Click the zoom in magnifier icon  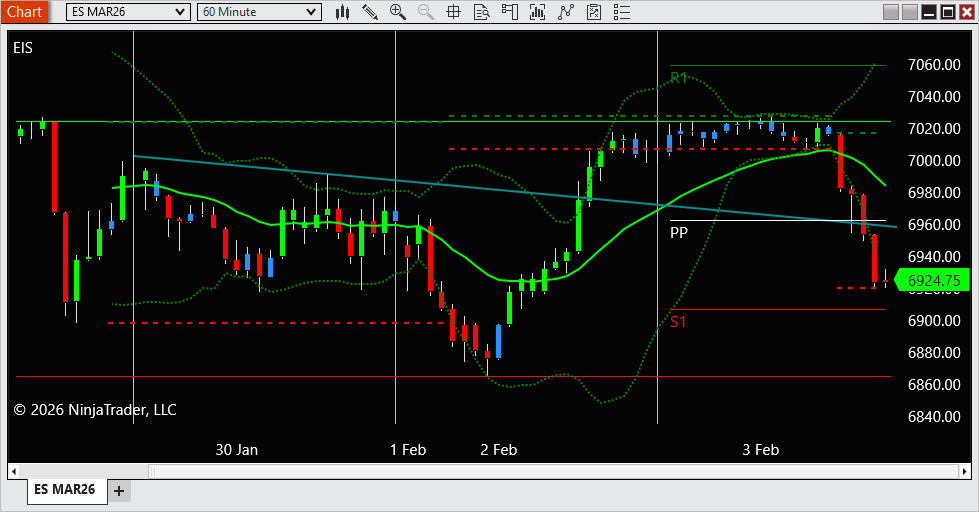398,12
